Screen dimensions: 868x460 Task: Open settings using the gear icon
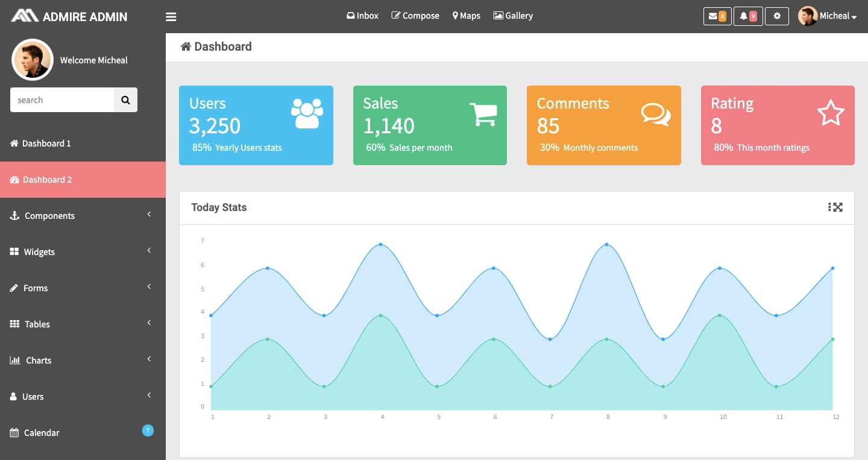(x=777, y=16)
